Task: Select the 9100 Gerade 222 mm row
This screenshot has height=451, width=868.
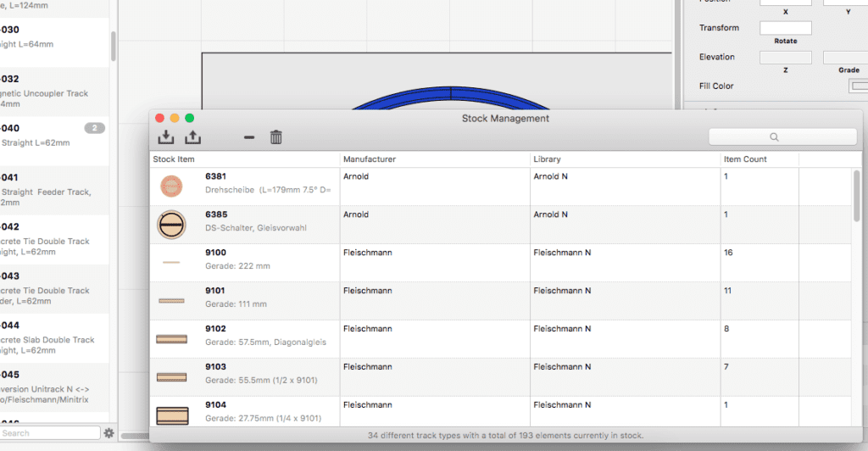Action: pyautogui.click(x=500, y=263)
